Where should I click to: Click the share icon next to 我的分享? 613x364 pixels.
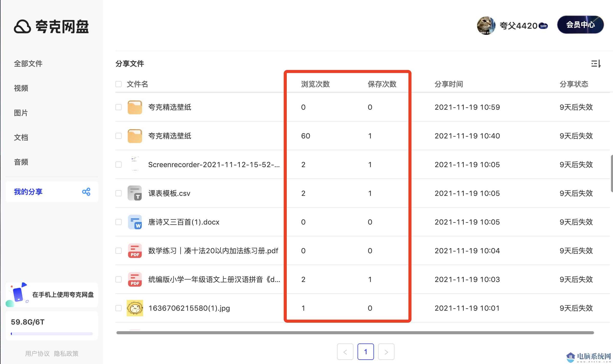pyautogui.click(x=86, y=192)
